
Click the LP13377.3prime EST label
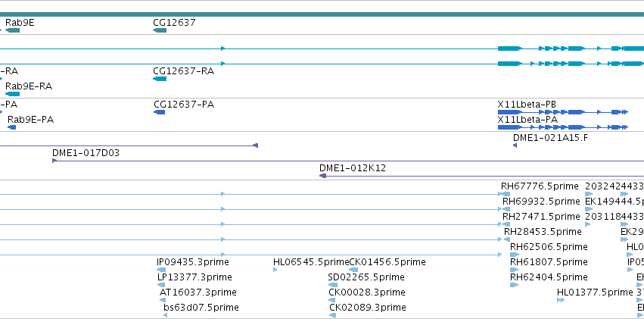[194, 277]
